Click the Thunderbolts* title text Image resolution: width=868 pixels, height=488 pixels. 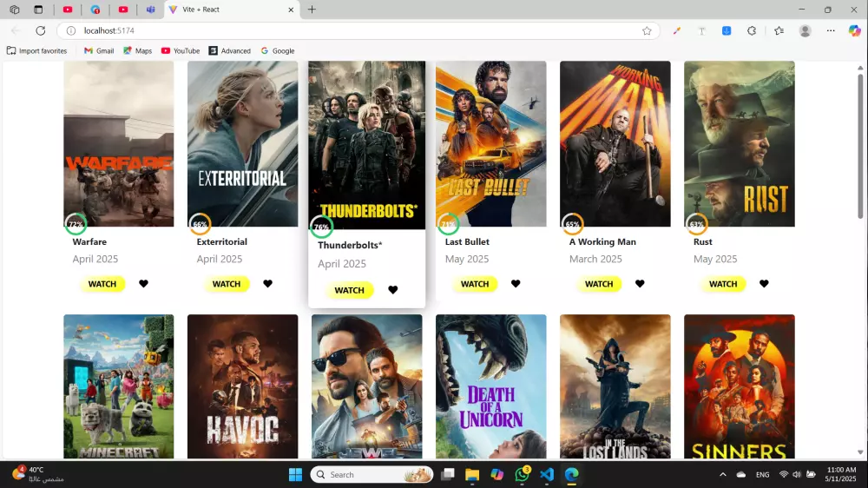tap(350, 245)
